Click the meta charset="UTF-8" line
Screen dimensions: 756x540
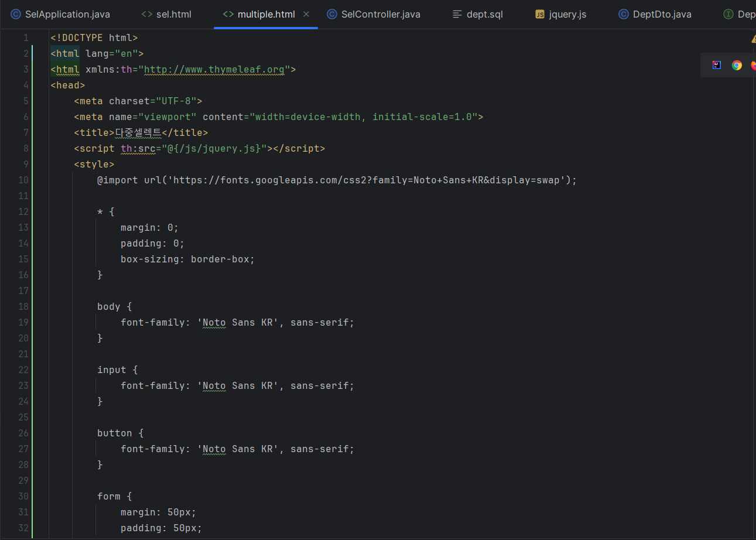138,101
